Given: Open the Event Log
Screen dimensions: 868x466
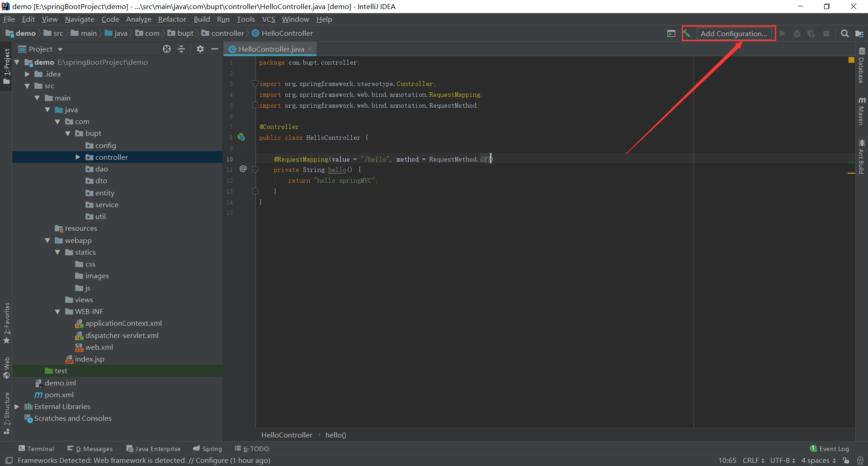Looking at the screenshot, I should (830, 448).
